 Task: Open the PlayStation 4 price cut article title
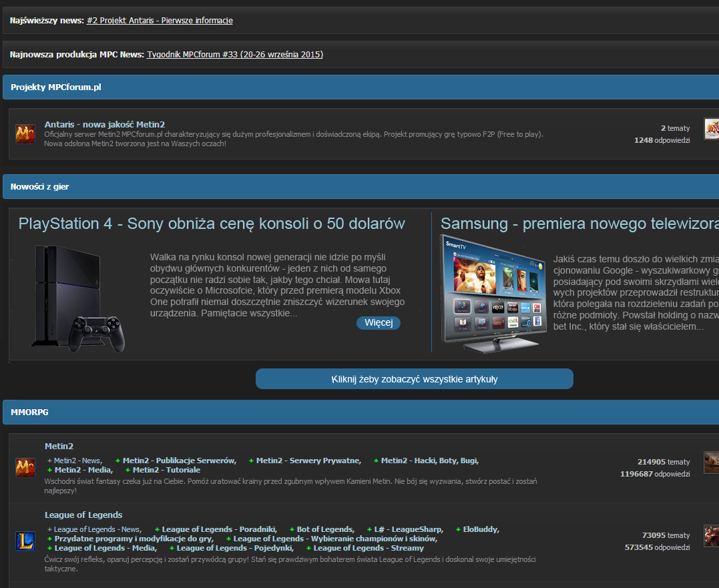[x=212, y=223]
